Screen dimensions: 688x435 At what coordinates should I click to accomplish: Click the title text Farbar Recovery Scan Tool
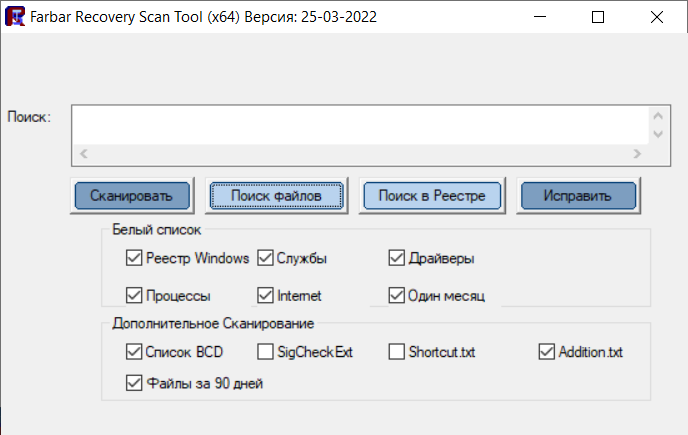(x=116, y=17)
